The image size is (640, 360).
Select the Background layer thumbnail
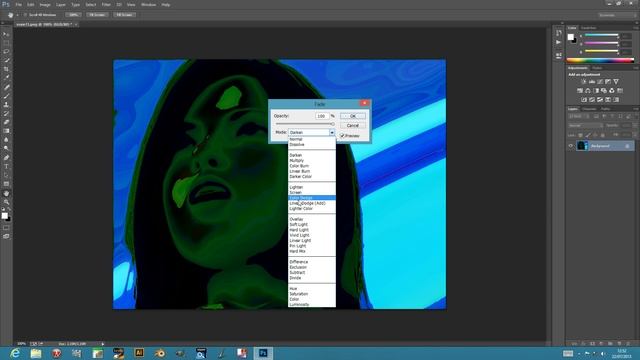(x=582, y=146)
